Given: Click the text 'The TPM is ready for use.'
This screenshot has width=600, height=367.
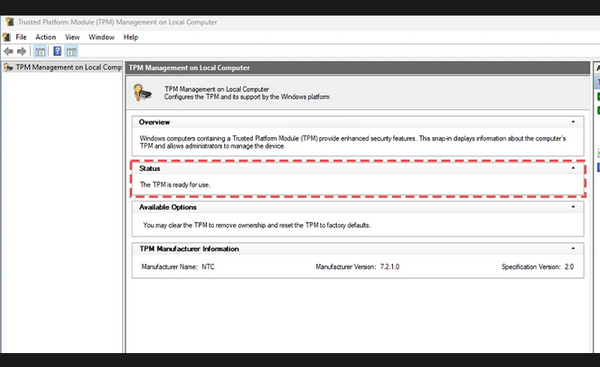Looking at the screenshot, I should (175, 184).
